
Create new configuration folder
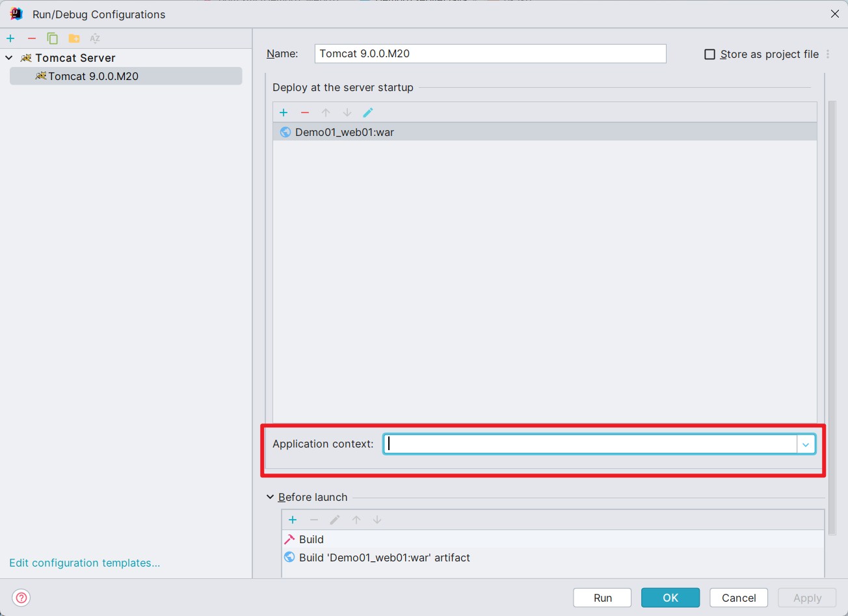point(74,38)
